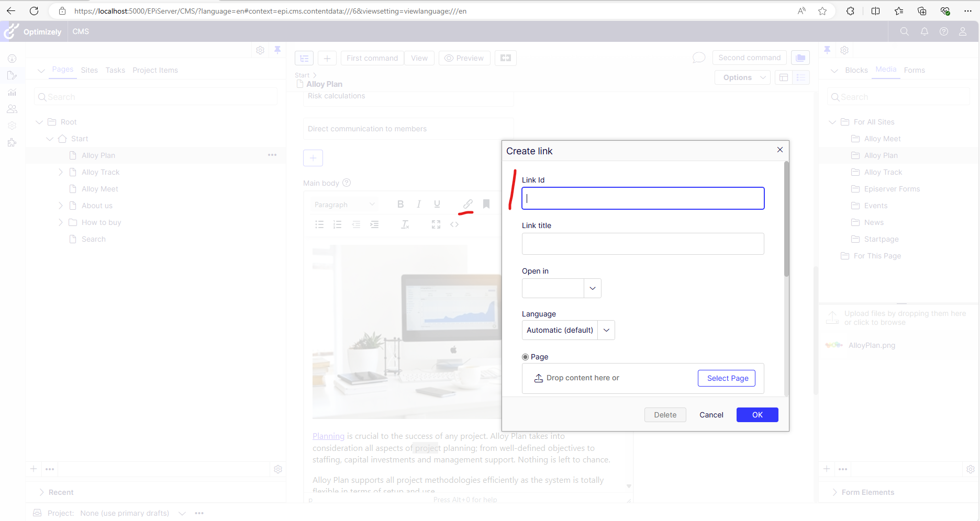Toggle bold formatting in the editor
The width and height of the screenshot is (980, 521).
point(400,204)
